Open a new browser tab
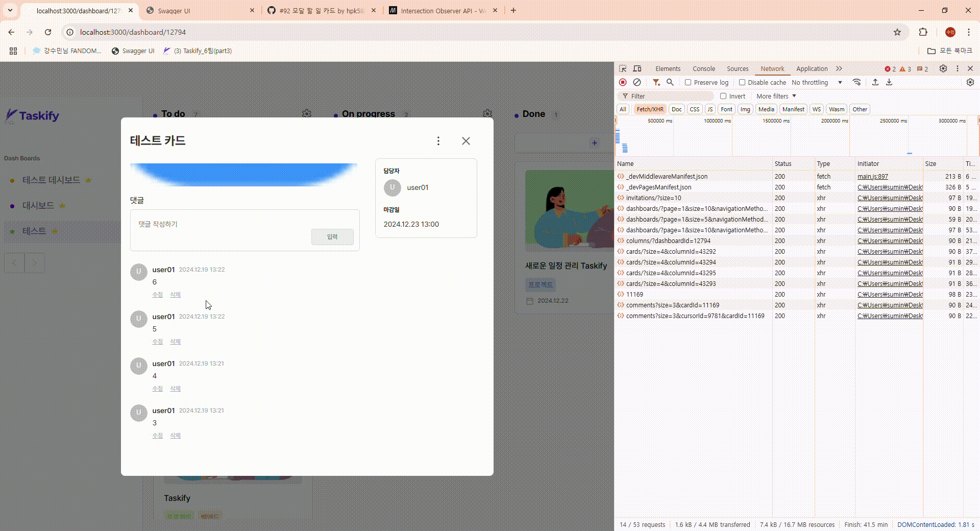The image size is (980, 531). (513, 10)
